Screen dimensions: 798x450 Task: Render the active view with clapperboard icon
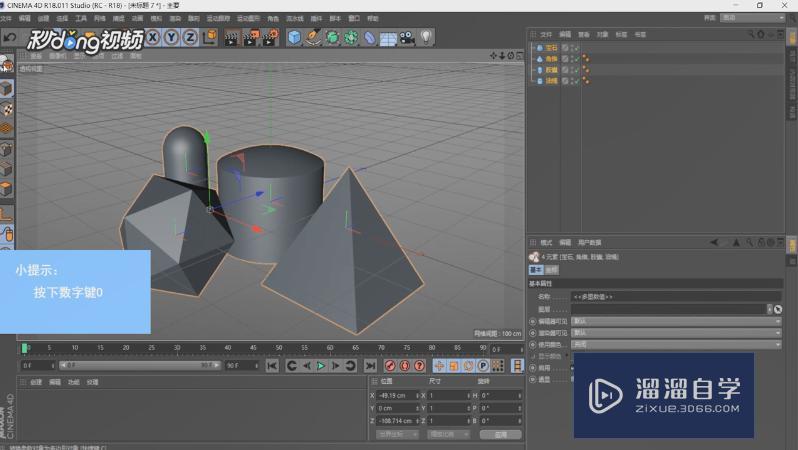point(232,38)
